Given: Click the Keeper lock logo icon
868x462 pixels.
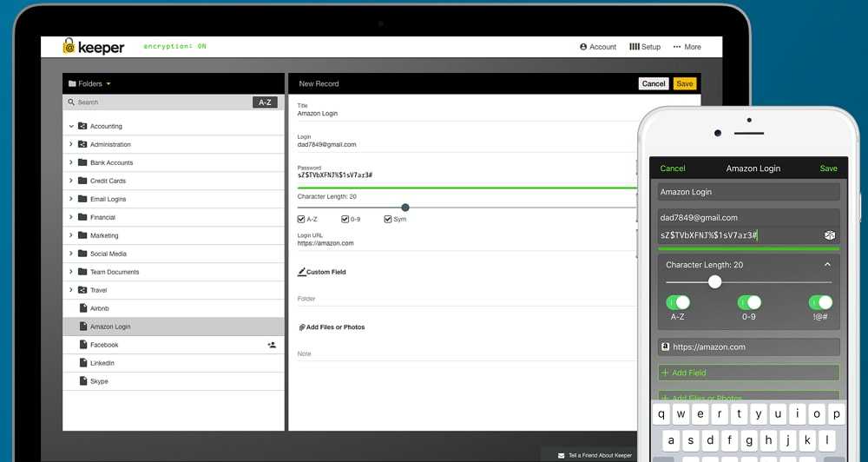Looking at the screenshot, I should tap(69, 47).
